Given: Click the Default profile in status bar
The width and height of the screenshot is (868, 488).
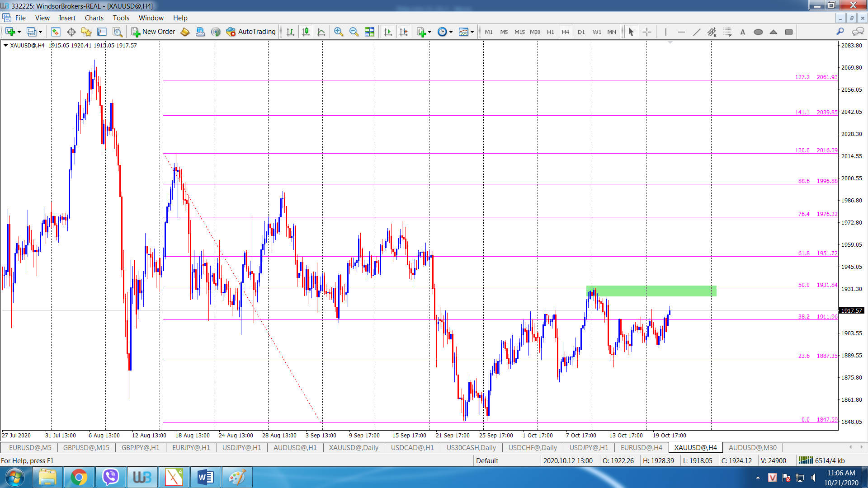Looking at the screenshot, I should [x=487, y=460].
